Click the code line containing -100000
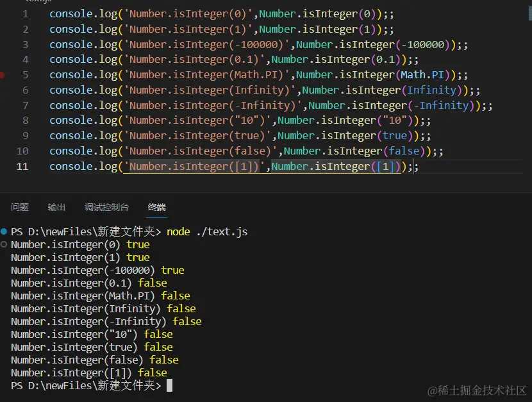The width and height of the screenshot is (532, 402). coord(258,44)
